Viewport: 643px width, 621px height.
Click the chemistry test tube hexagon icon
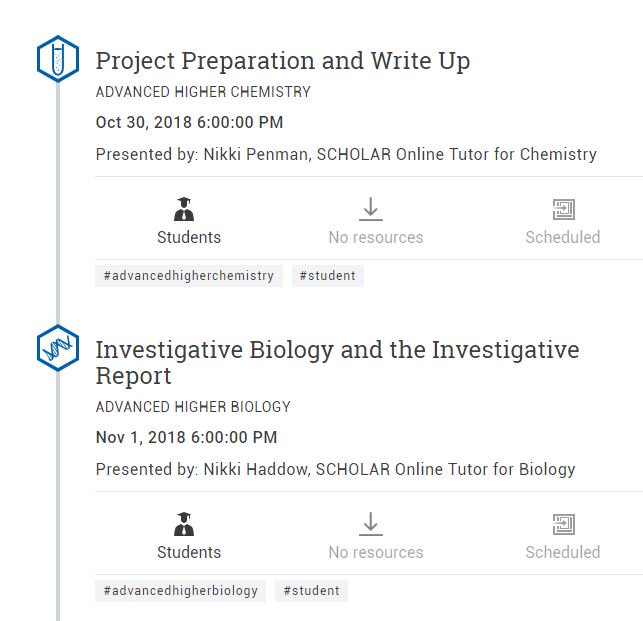coord(58,59)
